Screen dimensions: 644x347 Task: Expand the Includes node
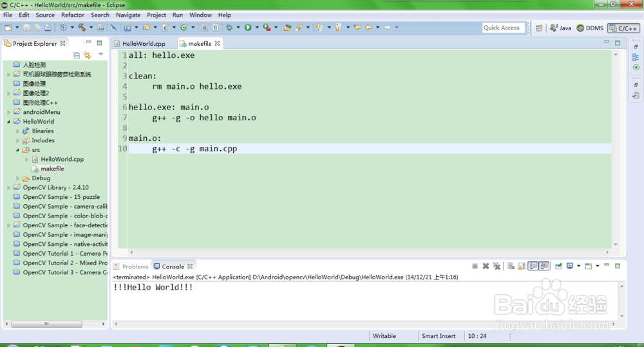point(17,140)
